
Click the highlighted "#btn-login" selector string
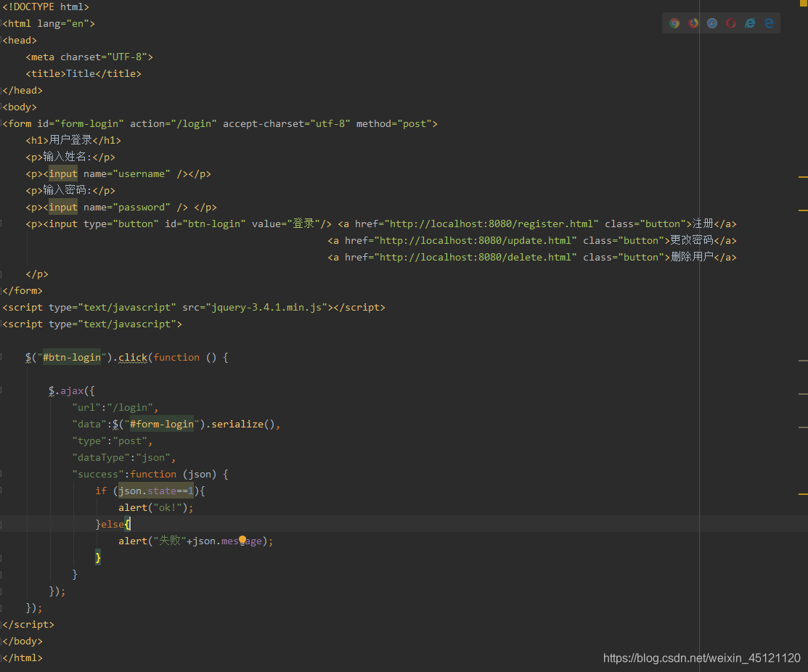coord(72,357)
